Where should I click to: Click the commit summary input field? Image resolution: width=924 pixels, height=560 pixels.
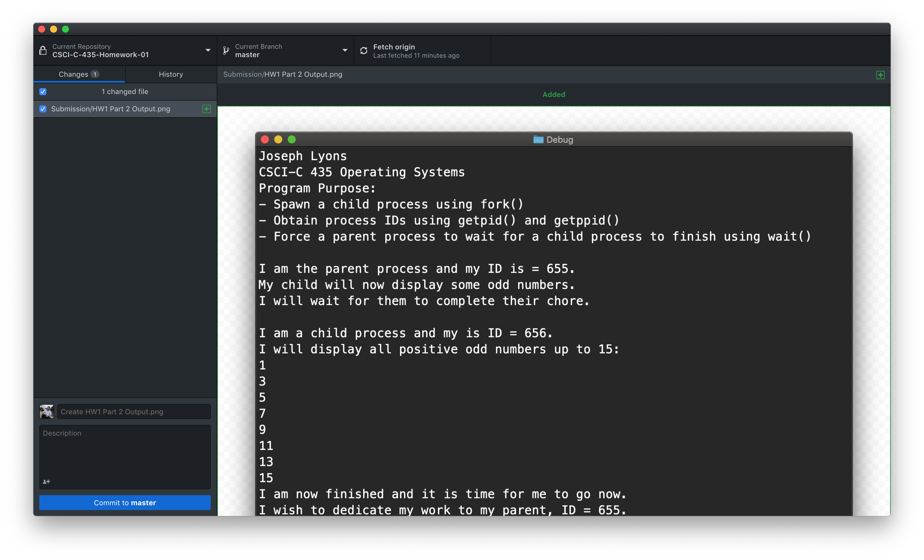[x=134, y=412]
